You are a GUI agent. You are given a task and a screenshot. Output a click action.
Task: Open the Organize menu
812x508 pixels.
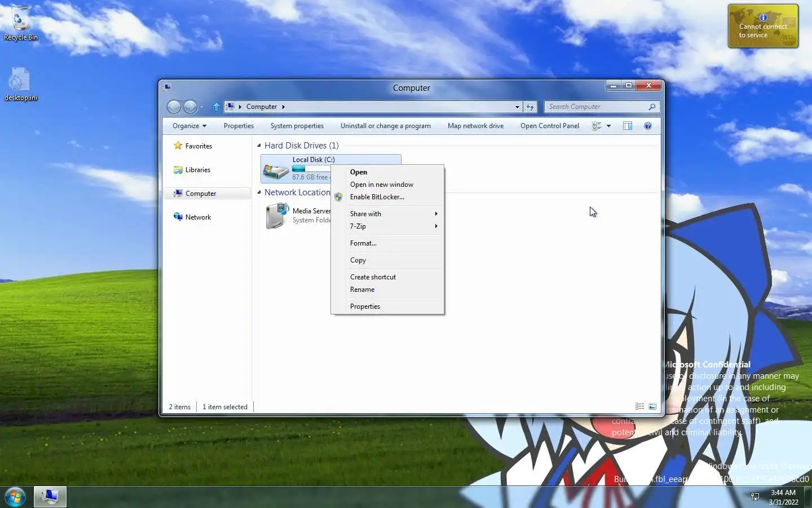[x=189, y=126]
